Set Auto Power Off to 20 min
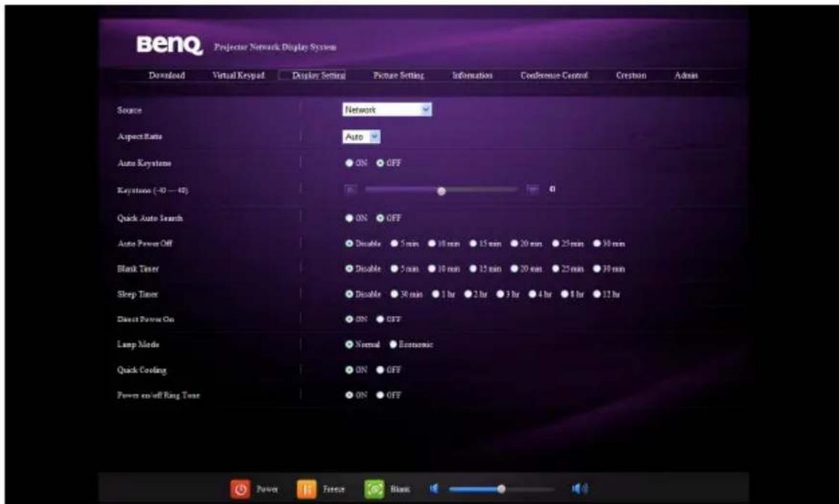839x504 pixels. click(x=514, y=244)
